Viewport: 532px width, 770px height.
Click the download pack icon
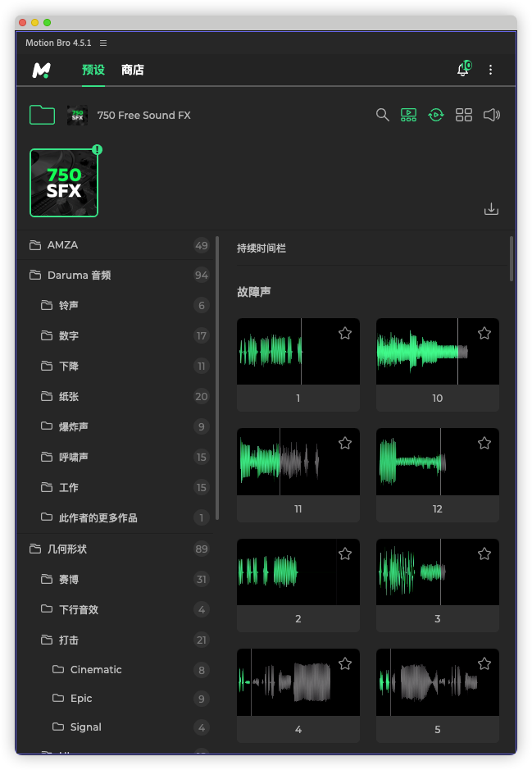click(x=491, y=209)
